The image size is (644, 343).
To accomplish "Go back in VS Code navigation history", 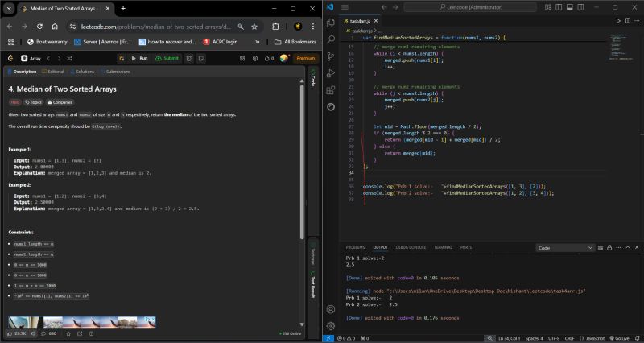I will 384,7.
